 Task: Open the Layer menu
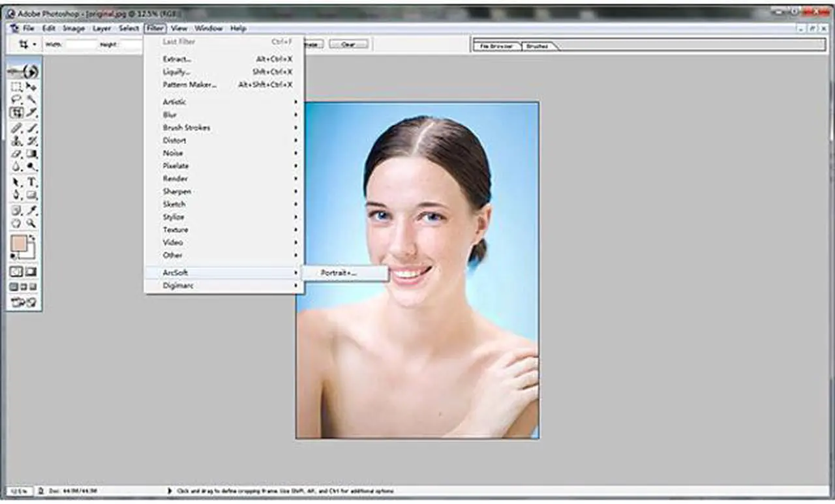[102, 29]
